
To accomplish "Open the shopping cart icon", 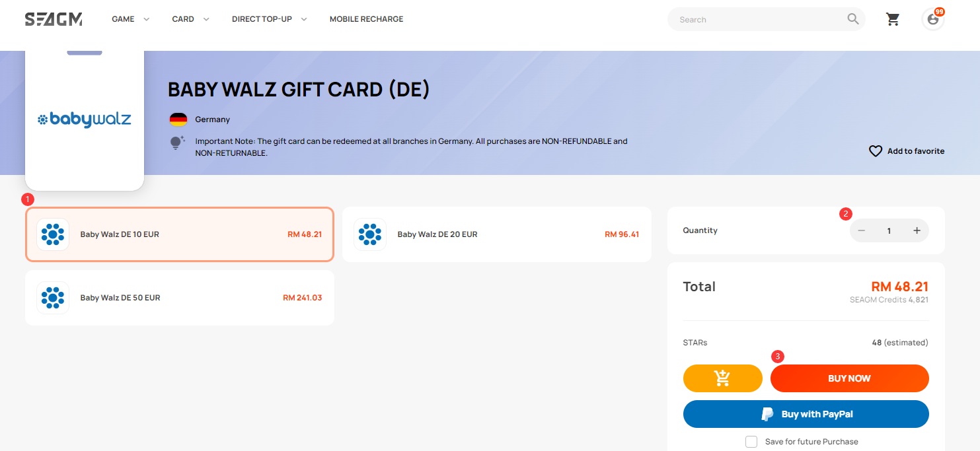I will 893,19.
